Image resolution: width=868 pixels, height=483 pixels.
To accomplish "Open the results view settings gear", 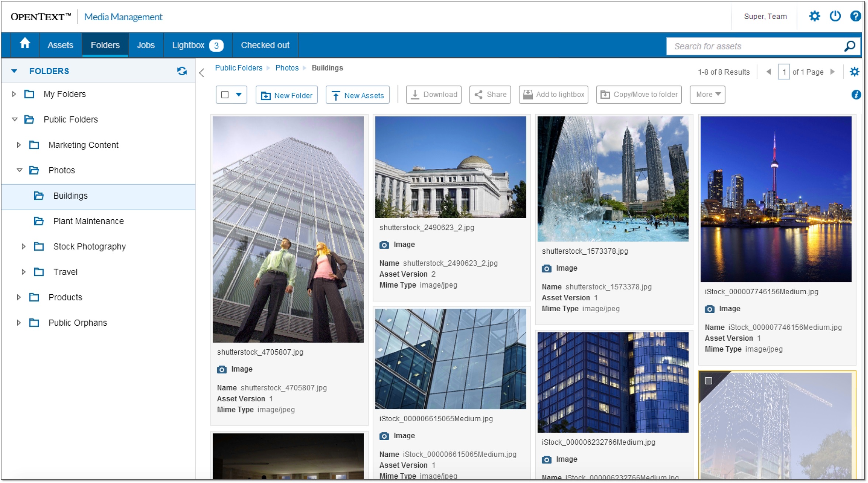I will tap(854, 72).
